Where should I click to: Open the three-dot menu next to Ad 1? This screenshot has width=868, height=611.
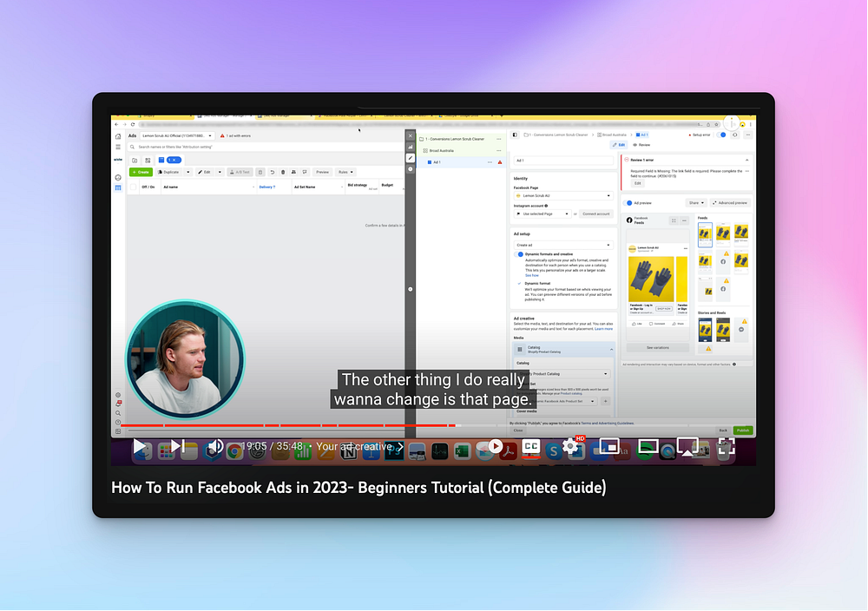coord(490,162)
